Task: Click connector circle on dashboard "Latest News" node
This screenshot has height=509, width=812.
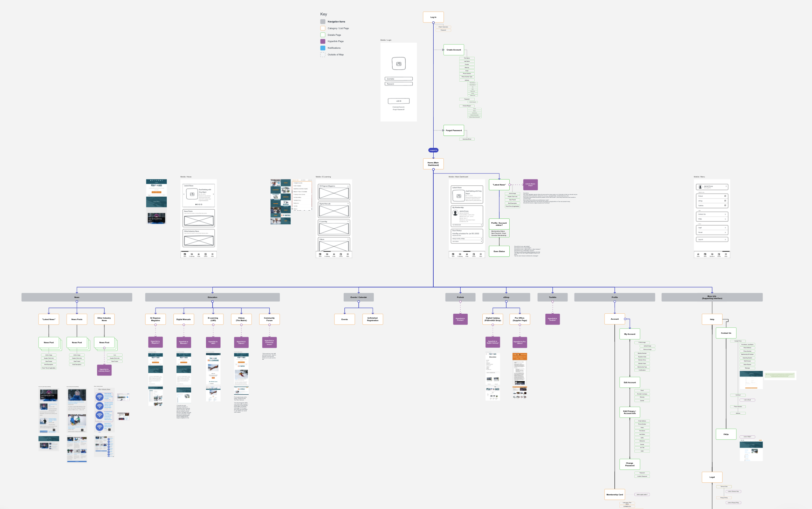Action: [x=509, y=185]
